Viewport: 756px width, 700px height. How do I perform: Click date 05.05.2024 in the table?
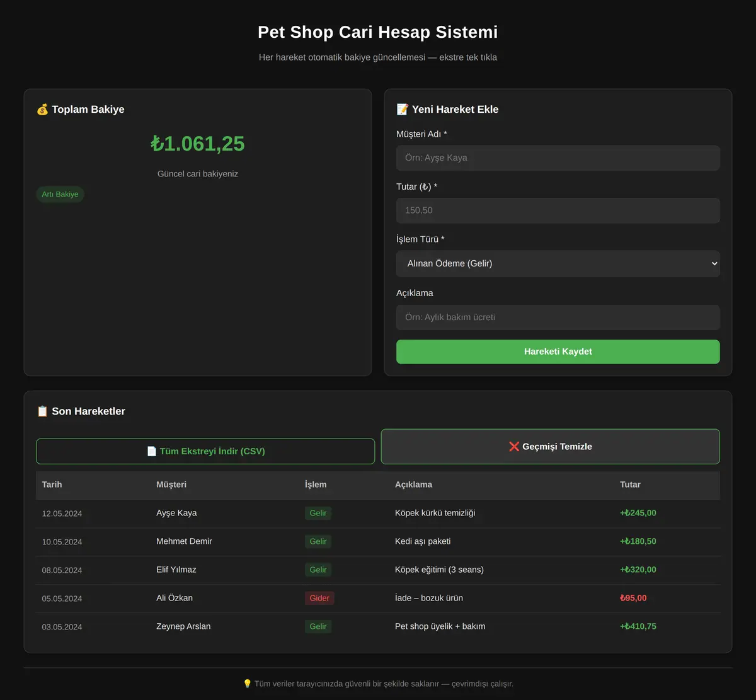[62, 599]
